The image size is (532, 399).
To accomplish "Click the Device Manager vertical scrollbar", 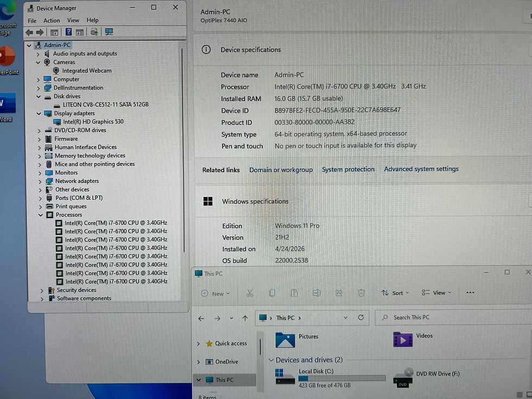I will pyautogui.click(x=183, y=149).
